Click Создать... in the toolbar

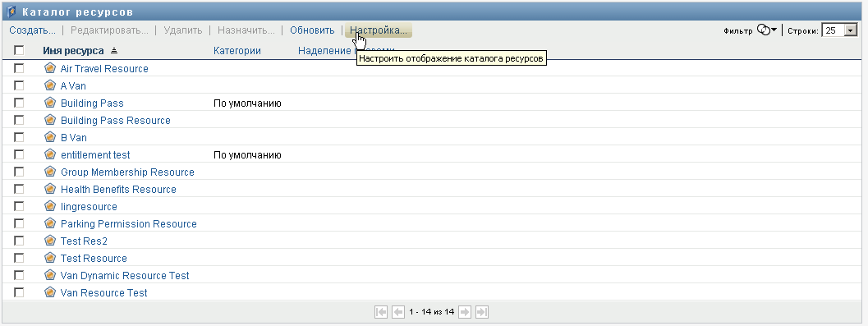[33, 30]
